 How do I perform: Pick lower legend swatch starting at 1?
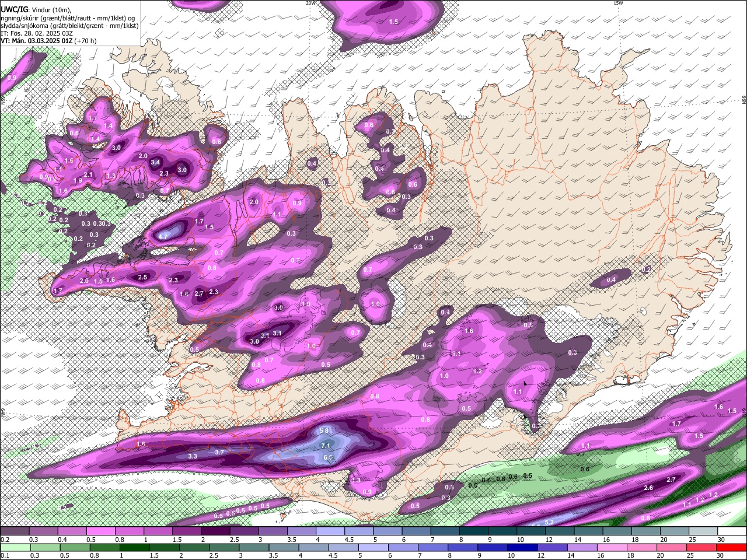click(134, 548)
